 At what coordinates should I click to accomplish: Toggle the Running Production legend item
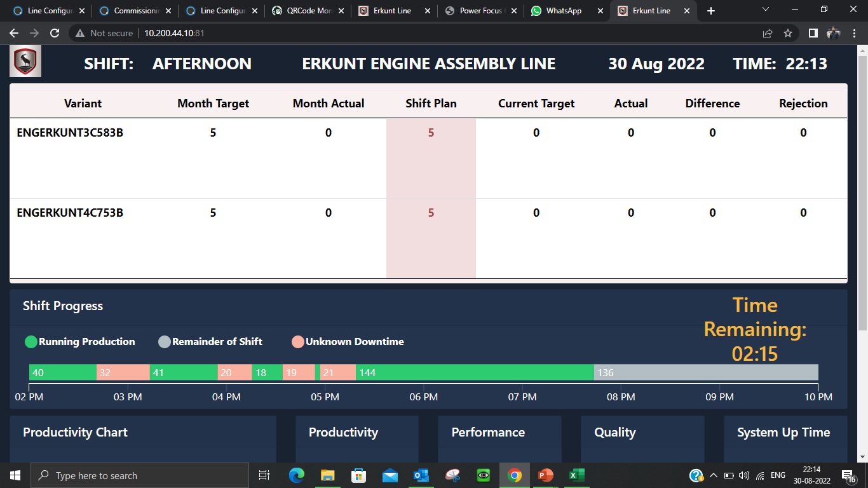pos(80,342)
